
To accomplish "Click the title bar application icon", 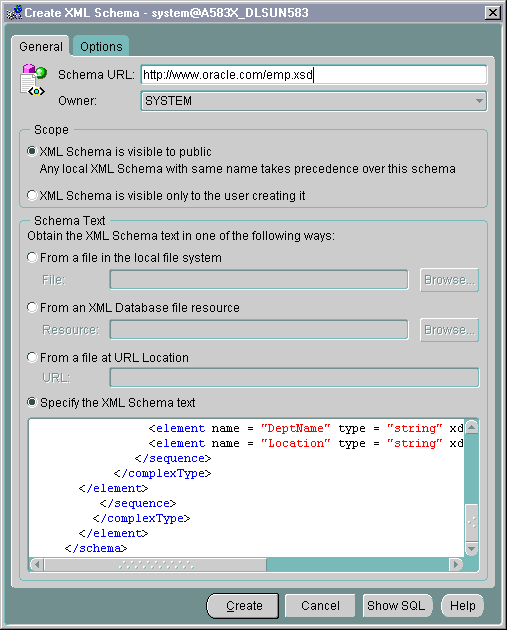I will pos(14,12).
